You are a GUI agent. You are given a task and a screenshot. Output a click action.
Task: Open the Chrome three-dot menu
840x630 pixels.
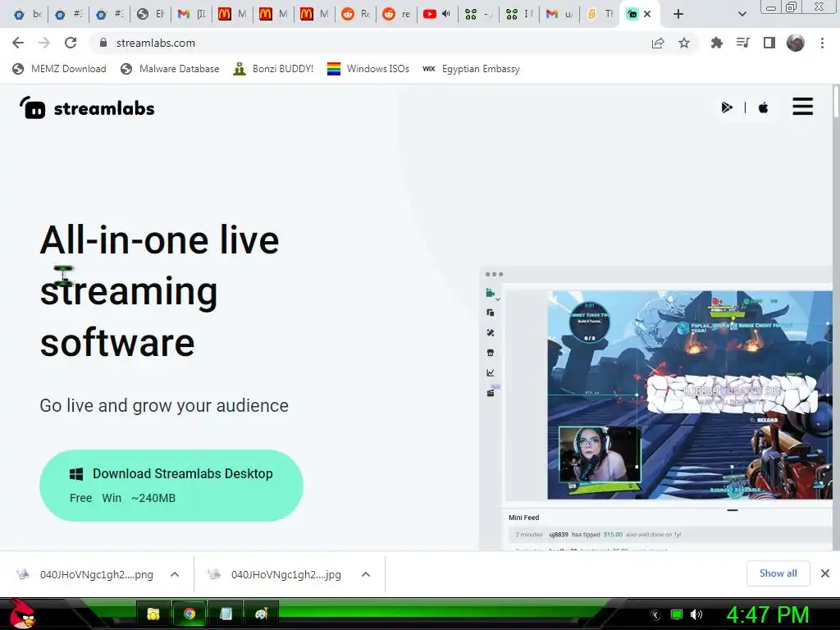[x=822, y=43]
